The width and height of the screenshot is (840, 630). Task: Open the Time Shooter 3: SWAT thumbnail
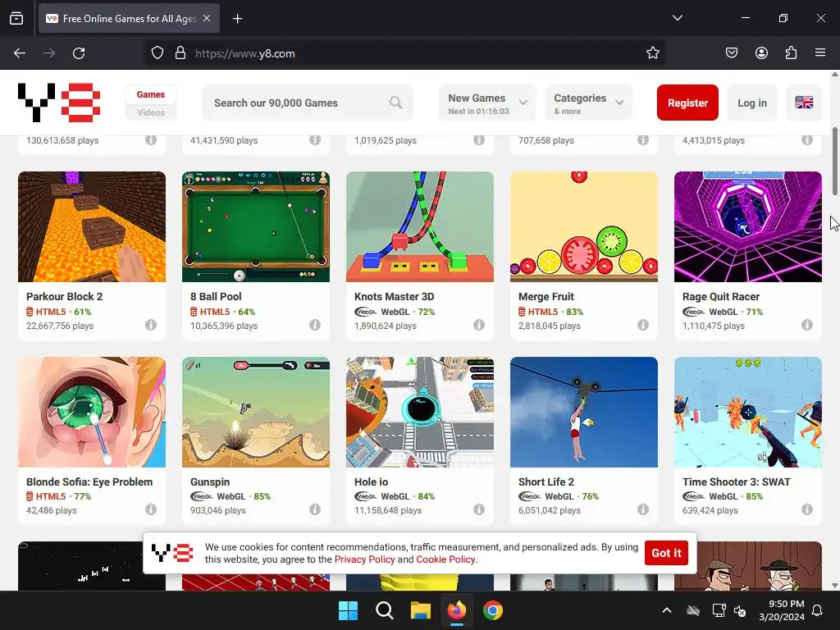[x=747, y=412]
